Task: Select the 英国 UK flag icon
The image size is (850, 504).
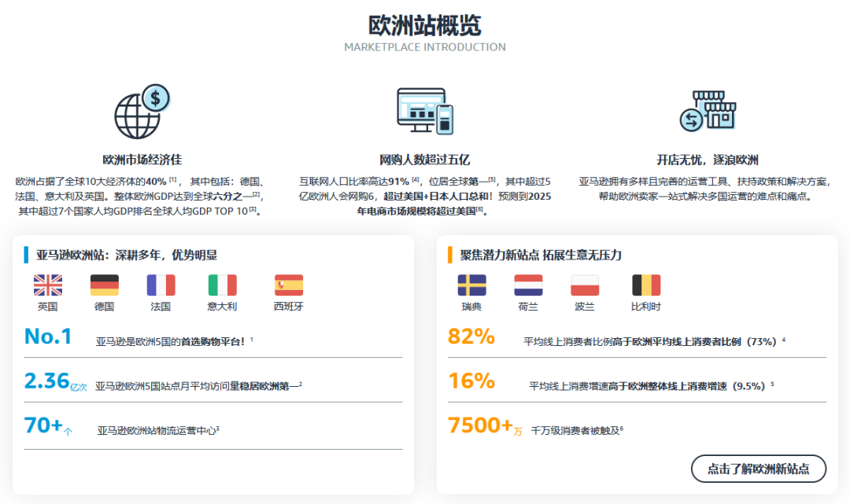Action: coord(50,285)
